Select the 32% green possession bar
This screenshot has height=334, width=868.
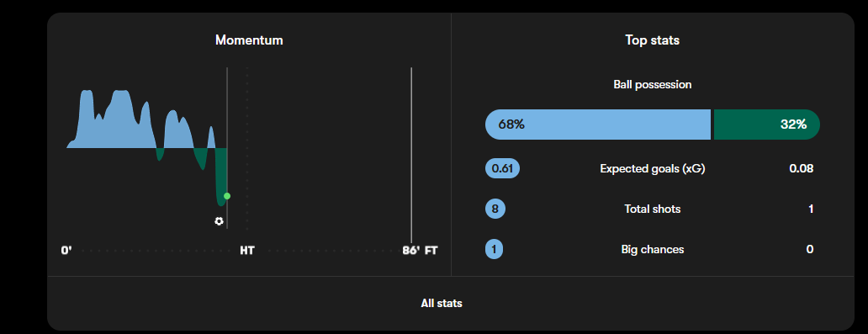tap(767, 125)
